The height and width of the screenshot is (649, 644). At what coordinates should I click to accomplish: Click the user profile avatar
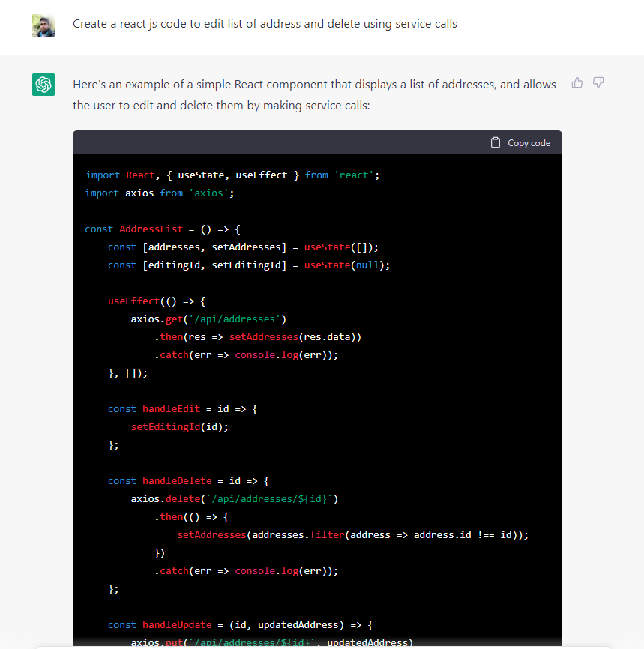point(43,25)
